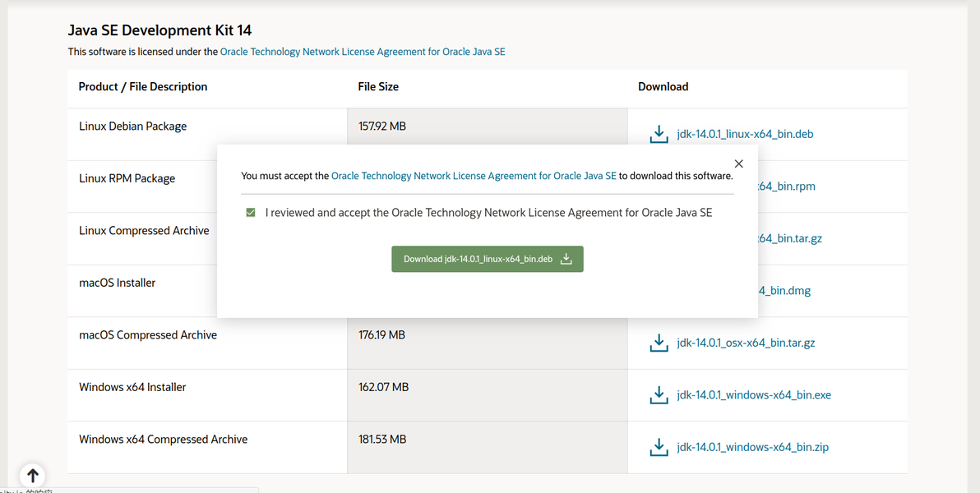
Task: Download jdk-14.0.1_osx-x64_bin.tar.gz link
Action: coord(746,343)
